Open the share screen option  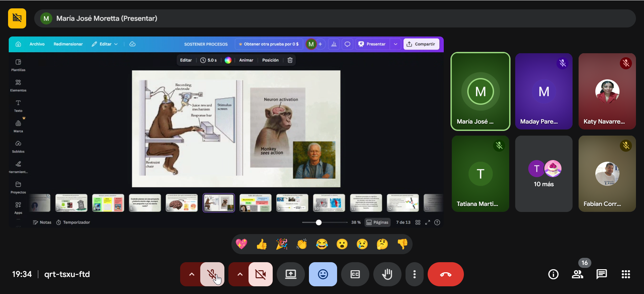coord(290,274)
